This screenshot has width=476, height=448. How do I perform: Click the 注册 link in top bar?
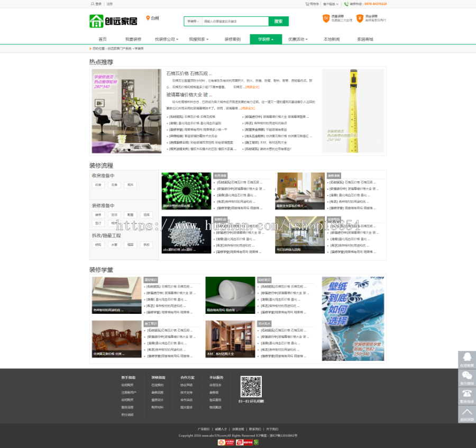(109, 4)
